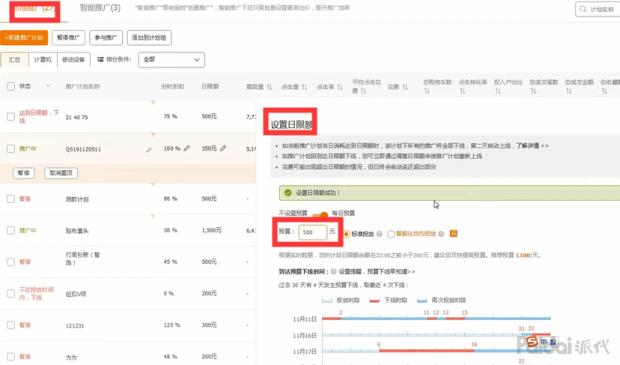Click the plan name 121231

click(x=74, y=325)
